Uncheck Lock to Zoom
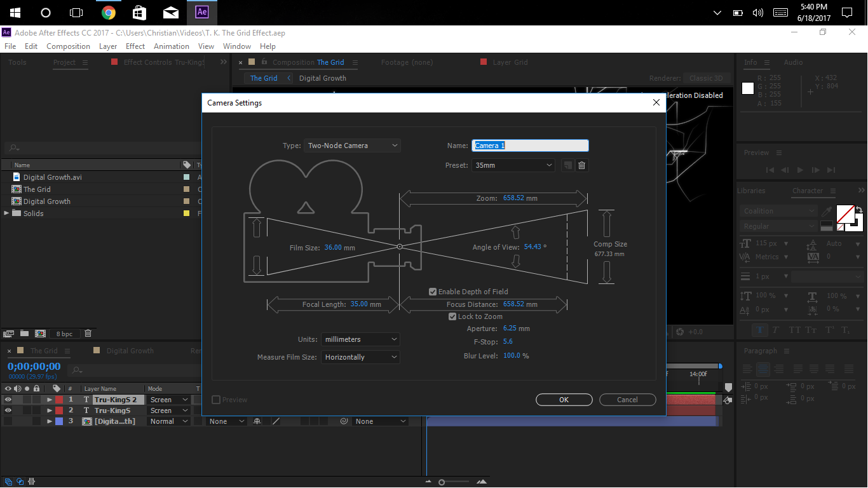The width and height of the screenshot is (868, 488). click(452, 316)
